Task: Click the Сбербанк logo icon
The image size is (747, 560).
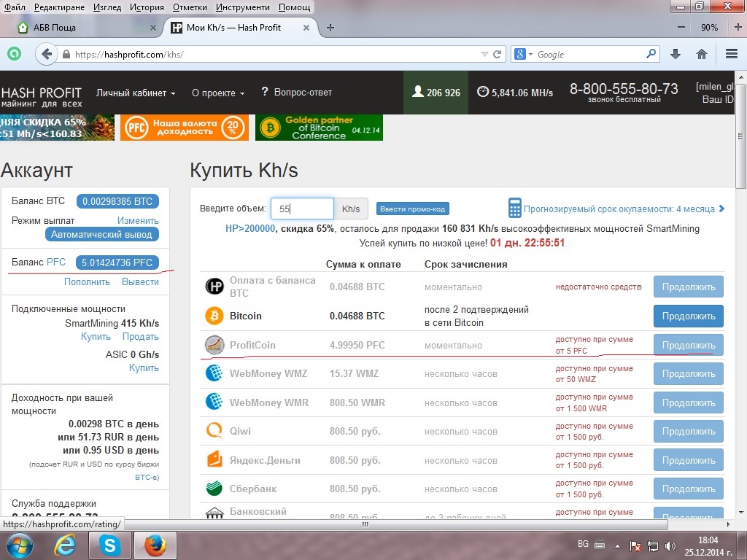Action: 214,489
